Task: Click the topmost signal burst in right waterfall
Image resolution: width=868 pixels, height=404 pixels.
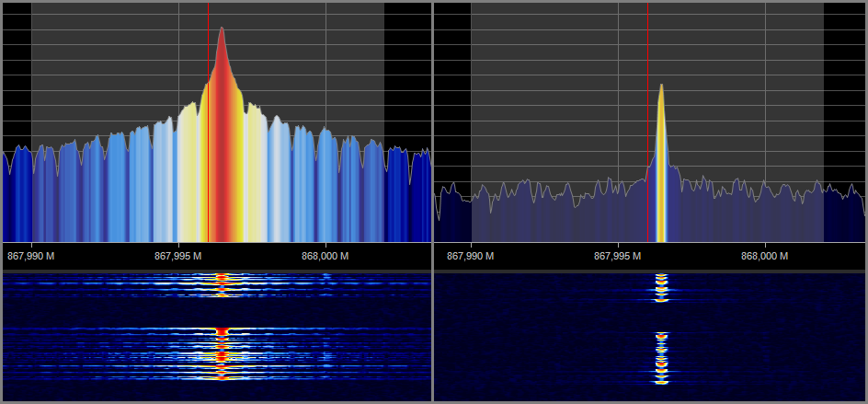Action: (x=660, y=278)
